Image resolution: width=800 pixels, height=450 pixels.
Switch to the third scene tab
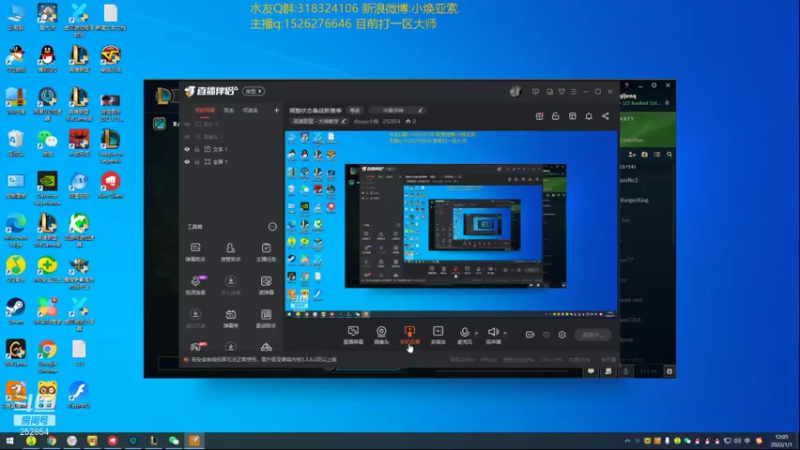click(x=250, y=110)
